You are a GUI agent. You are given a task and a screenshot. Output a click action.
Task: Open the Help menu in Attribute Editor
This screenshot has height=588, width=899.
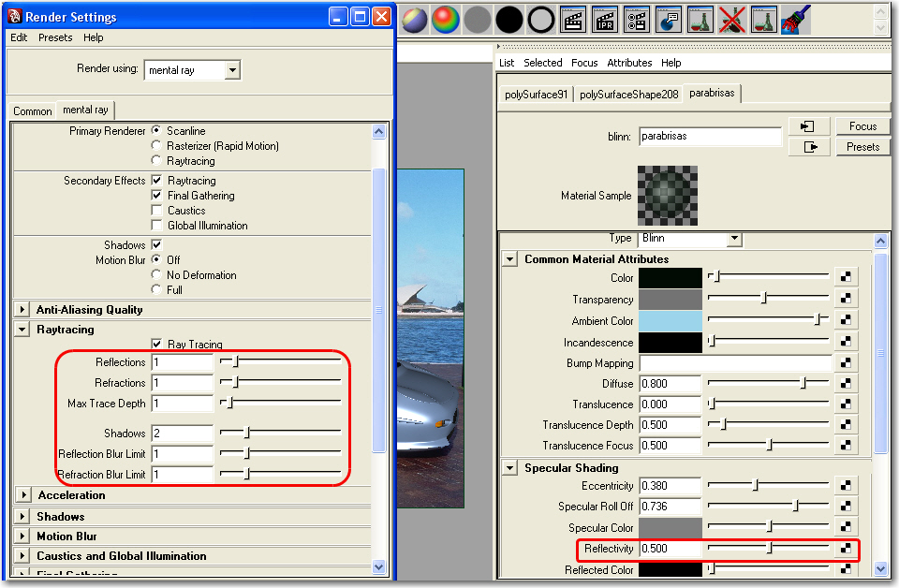coord(671,63)
